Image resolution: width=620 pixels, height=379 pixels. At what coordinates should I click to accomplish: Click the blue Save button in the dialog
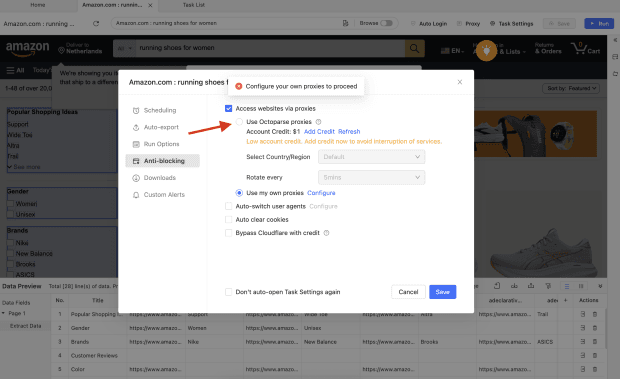pyautogui.click(x=442, y=292)
